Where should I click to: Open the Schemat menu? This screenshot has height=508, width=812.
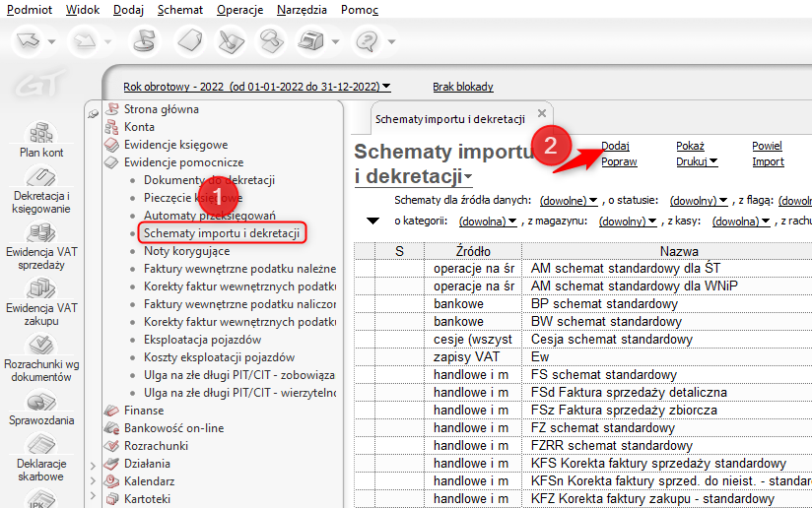tap(180, 10)
